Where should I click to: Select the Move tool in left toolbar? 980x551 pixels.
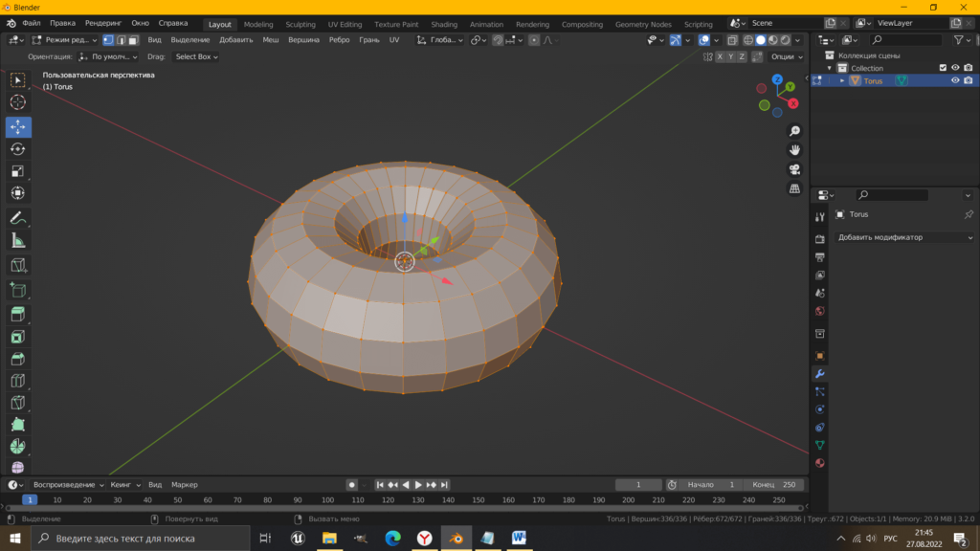click(x=17, y=127)
